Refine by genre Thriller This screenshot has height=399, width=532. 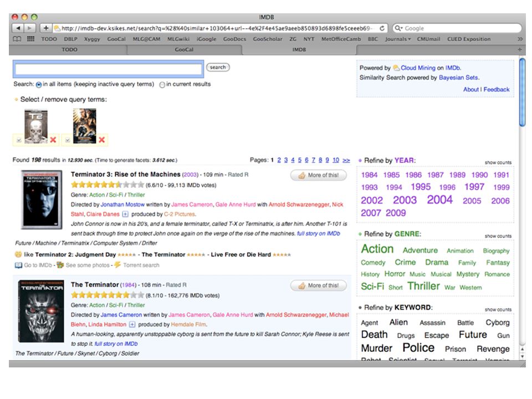[x=423, y=286]
